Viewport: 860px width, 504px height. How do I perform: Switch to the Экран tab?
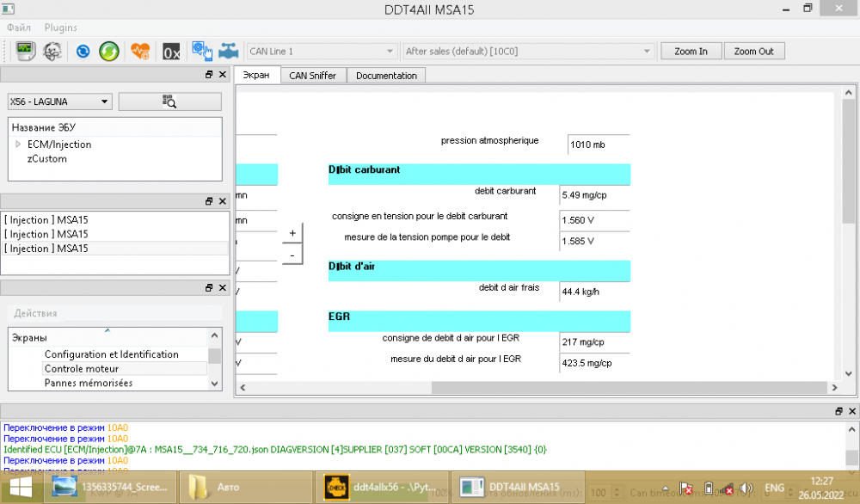(x=256, y=75)
